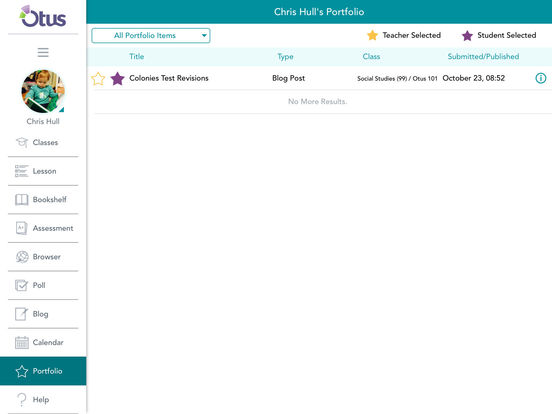
Task: Open Classes from the sidebar
Action: [43, 143]
